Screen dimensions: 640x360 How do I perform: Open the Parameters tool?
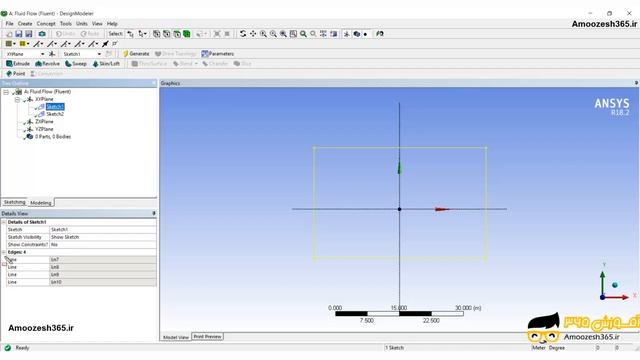point(218,54)
